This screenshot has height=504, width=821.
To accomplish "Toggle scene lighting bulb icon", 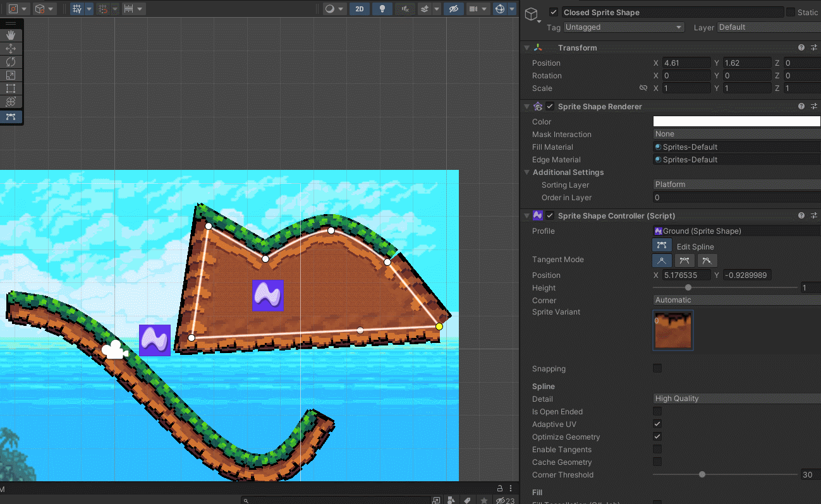I will (x=382, y=9).
